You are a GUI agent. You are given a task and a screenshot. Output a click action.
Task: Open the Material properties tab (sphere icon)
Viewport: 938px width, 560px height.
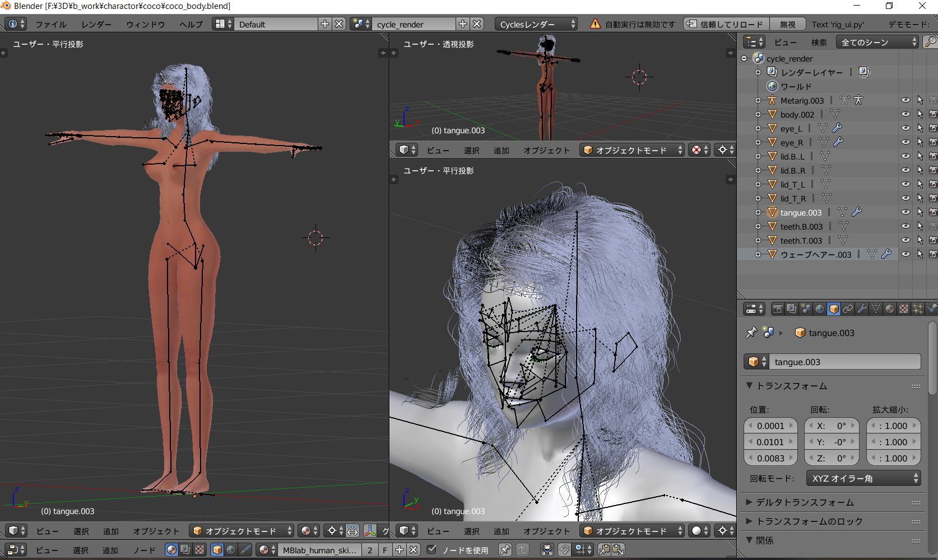click(890, 309)
